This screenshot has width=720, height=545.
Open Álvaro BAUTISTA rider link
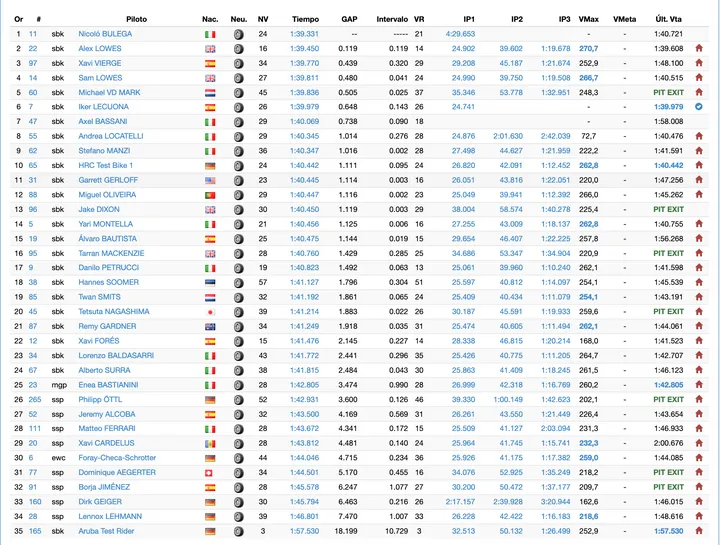click(x=107, y=239)
